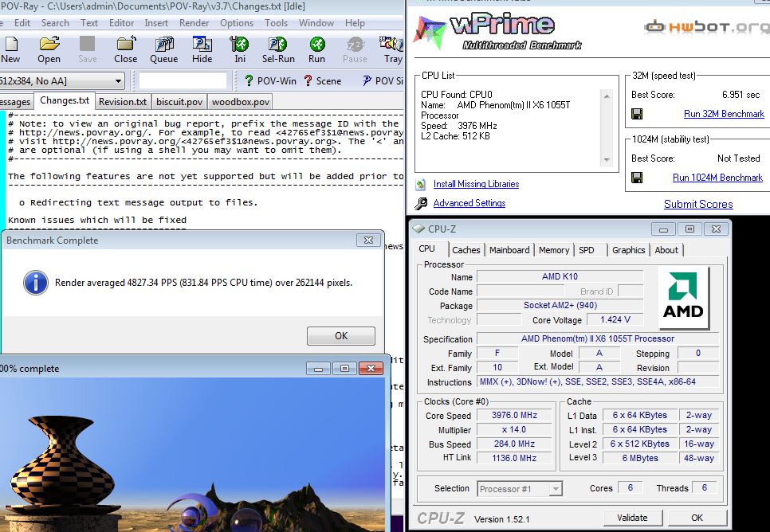Open the Insert menu
Screen dimensions: 770x532
pos(156,23)
